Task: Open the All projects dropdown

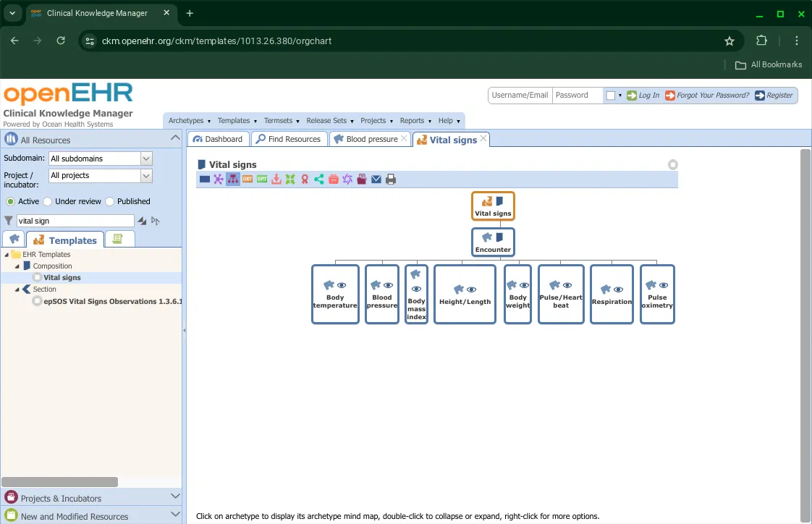Action: 144,175
